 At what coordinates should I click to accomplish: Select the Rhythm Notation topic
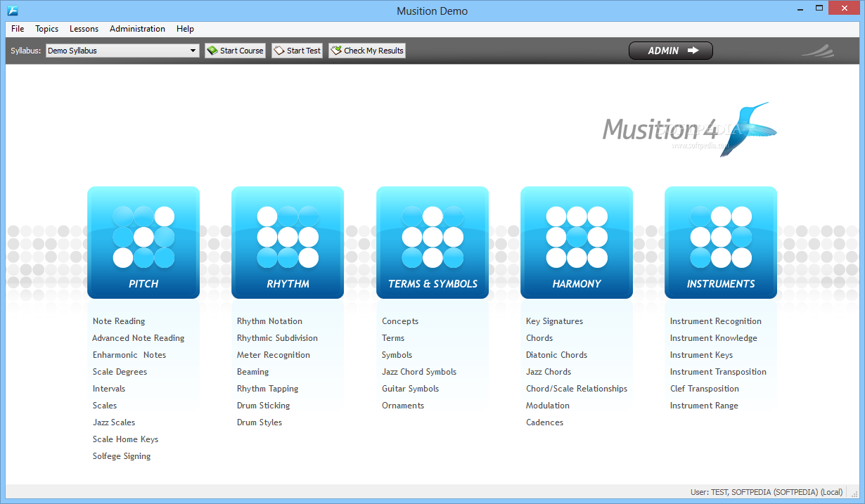(269, 321)
